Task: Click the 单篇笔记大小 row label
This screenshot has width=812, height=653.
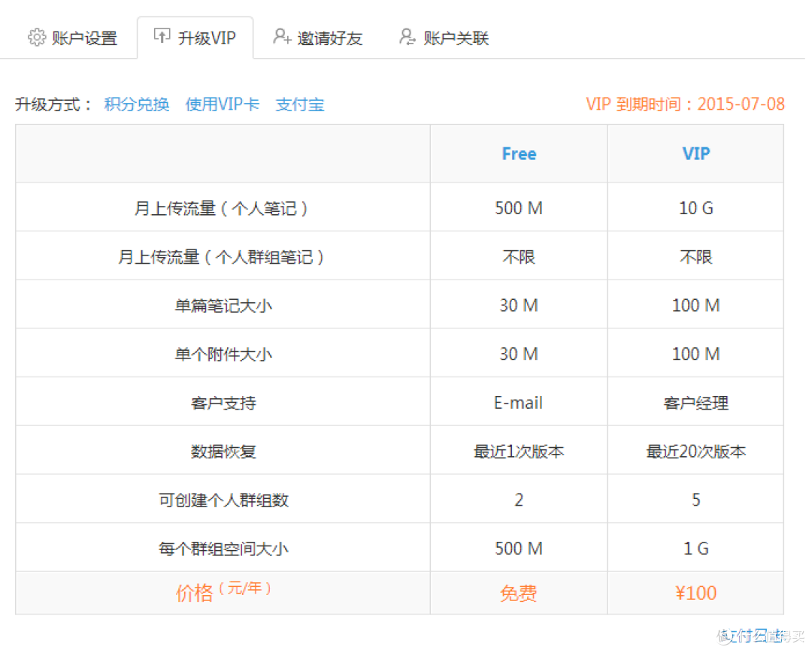Action: coord(223,305)
